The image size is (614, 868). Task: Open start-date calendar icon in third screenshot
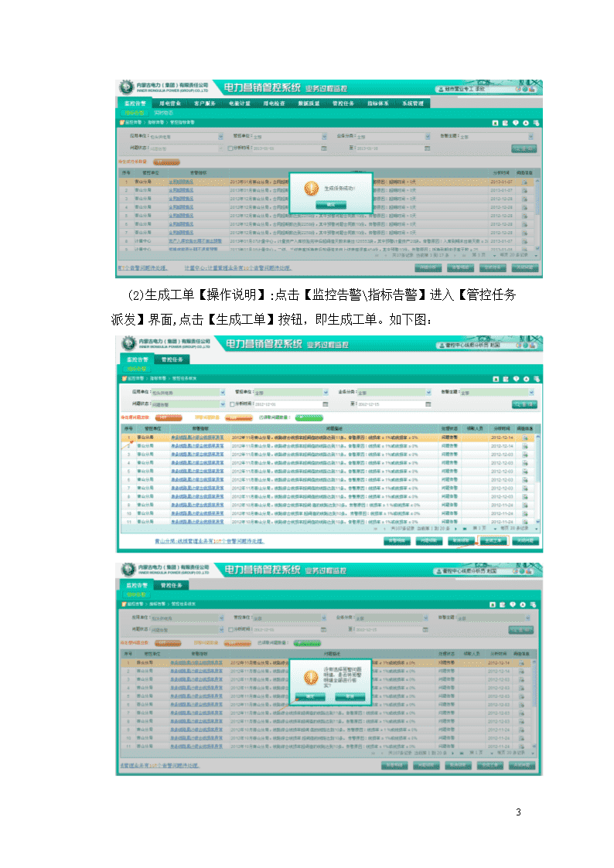pos(324,629)
